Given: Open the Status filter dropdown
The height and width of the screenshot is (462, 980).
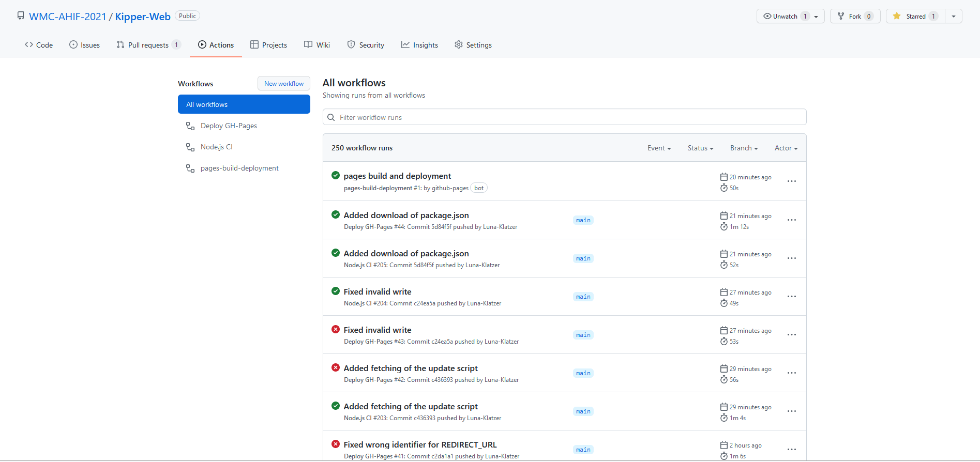Looking at the screenshot, I should 700,148.
